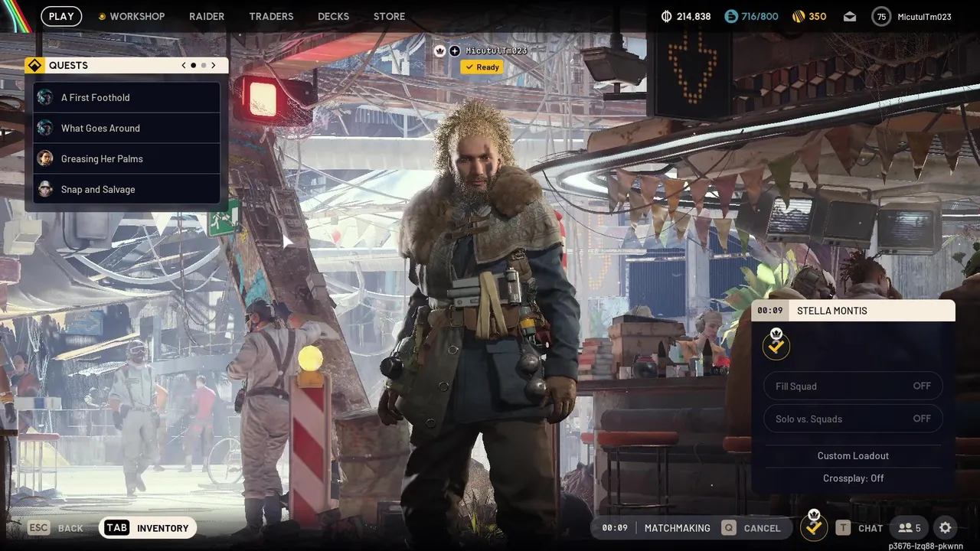Click the crown leader icon above the character
The width and height of the screenshot is (980, 551).
(440, 51)
